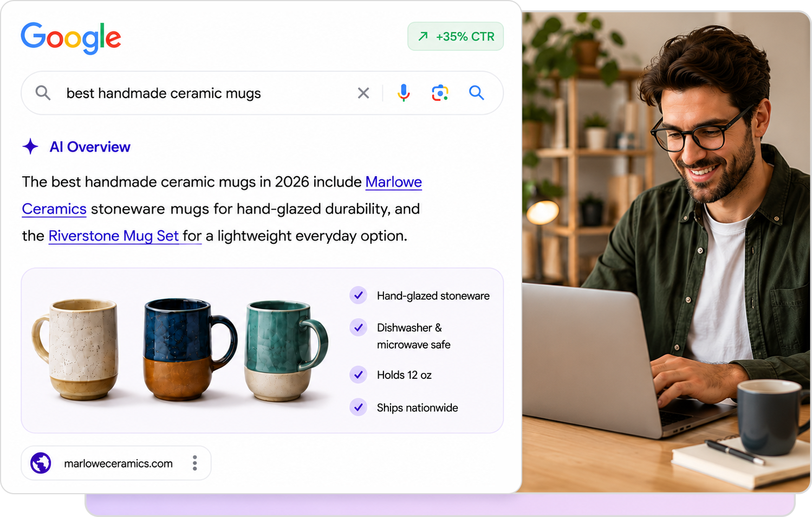Click the checkmark beside Dishwasher & microwave safe

tap(358, 327)
